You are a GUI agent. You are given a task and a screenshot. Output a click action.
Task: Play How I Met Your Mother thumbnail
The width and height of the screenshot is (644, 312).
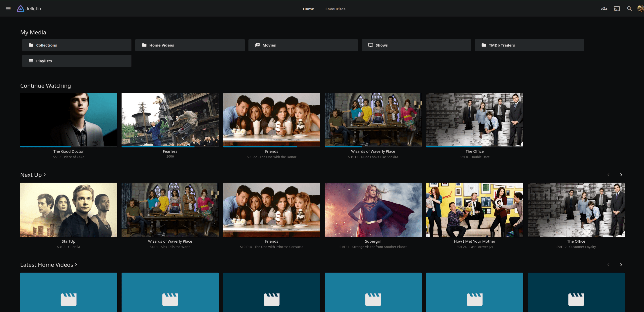click(475, 210)
